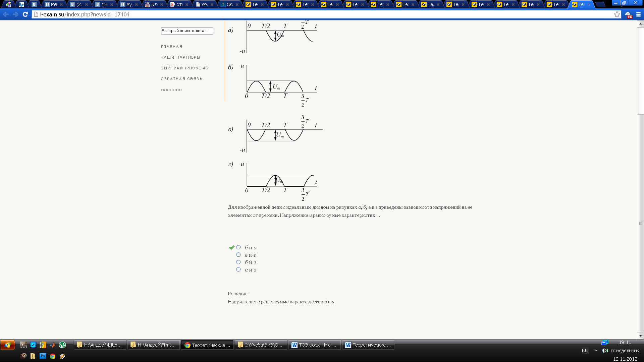Switch to the 'Эл' tab

154,4
